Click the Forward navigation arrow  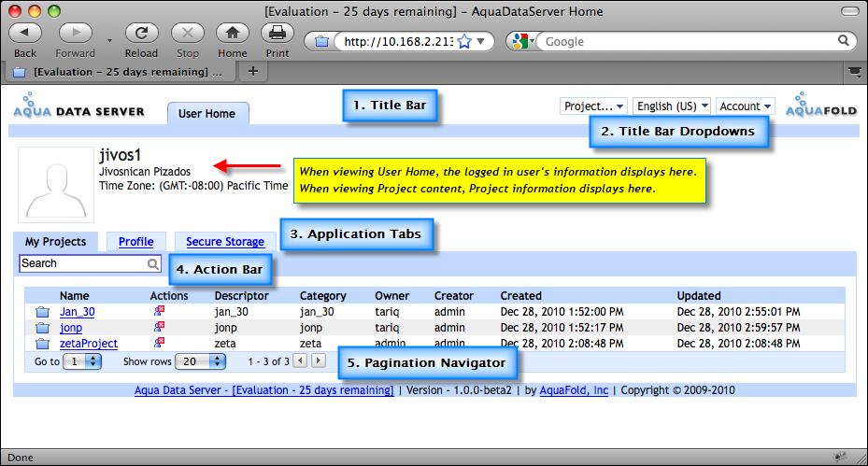(x=76, y=34)
